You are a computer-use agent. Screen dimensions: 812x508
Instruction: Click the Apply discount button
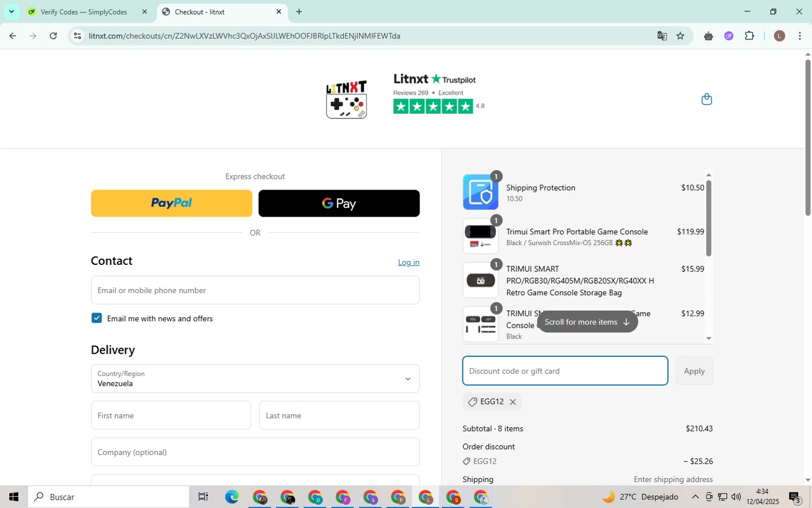pyautogui.click(x=694, y=371)
